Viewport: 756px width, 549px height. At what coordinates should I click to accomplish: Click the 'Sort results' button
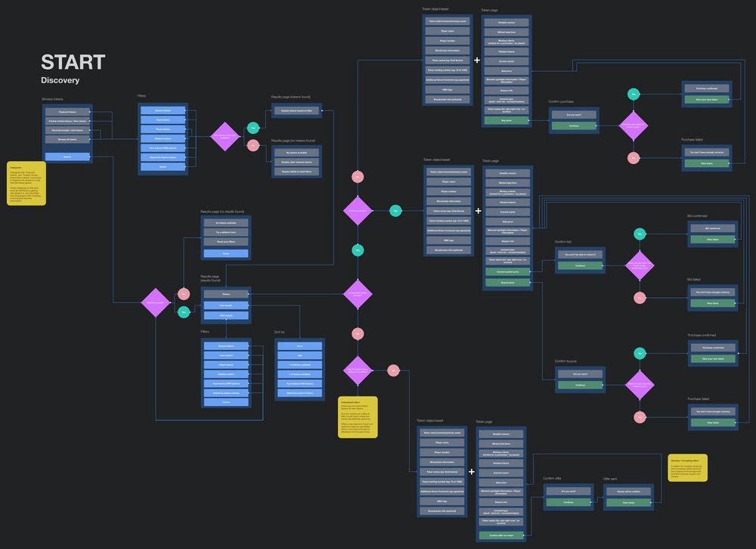tap(226, 306)
